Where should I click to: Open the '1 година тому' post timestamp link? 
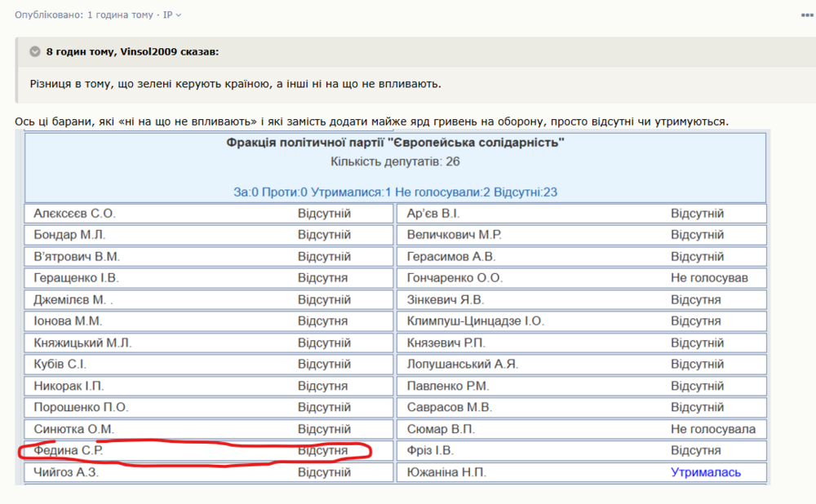pos(120,15)
